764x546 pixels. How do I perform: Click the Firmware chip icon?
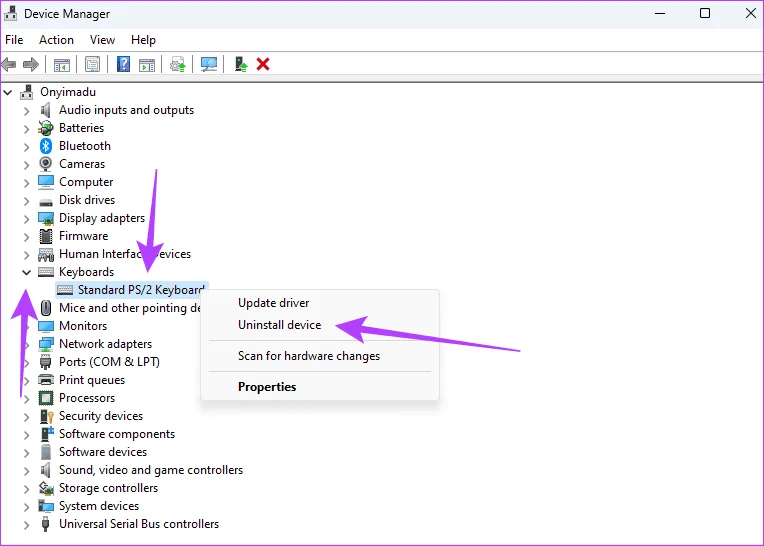click(46, 236)
